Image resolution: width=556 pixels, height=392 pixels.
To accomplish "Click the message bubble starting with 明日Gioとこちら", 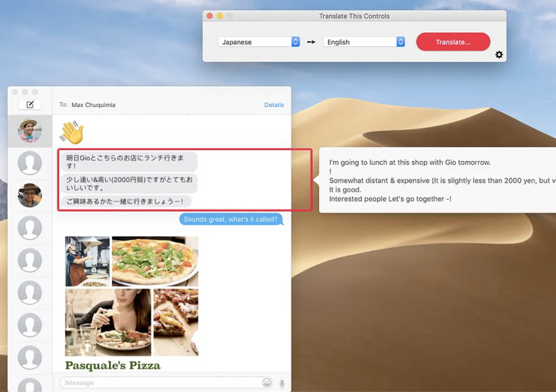I will [129, 161].
